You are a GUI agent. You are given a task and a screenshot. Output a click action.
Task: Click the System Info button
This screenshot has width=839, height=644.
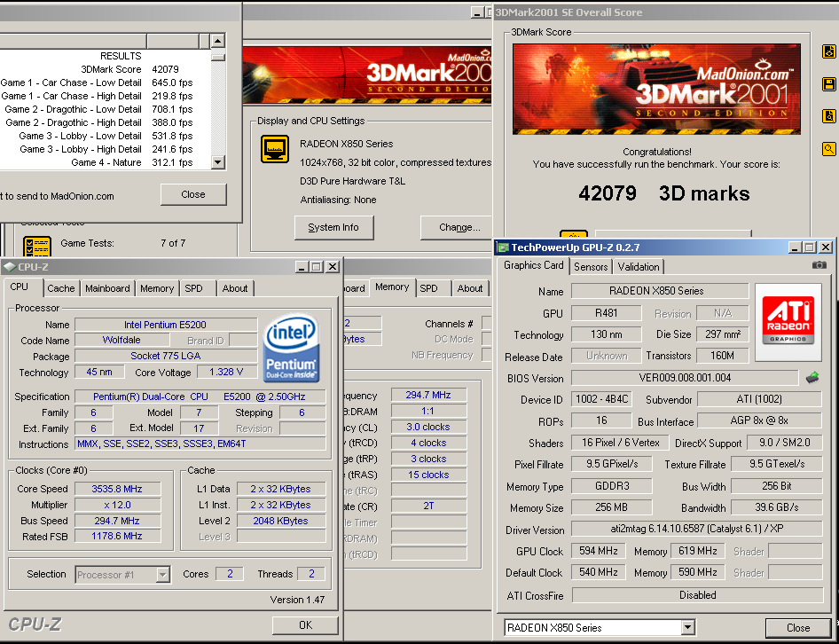(x=333, y=227)
